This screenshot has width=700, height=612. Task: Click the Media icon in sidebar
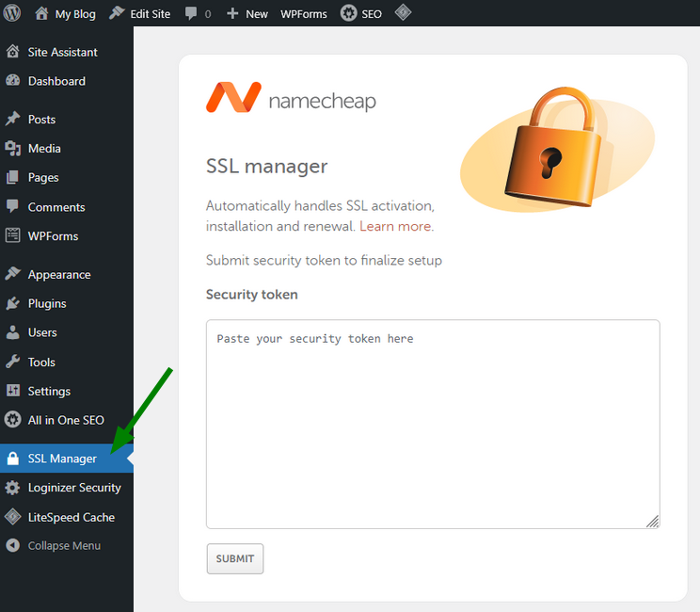(x=13, y=149)
